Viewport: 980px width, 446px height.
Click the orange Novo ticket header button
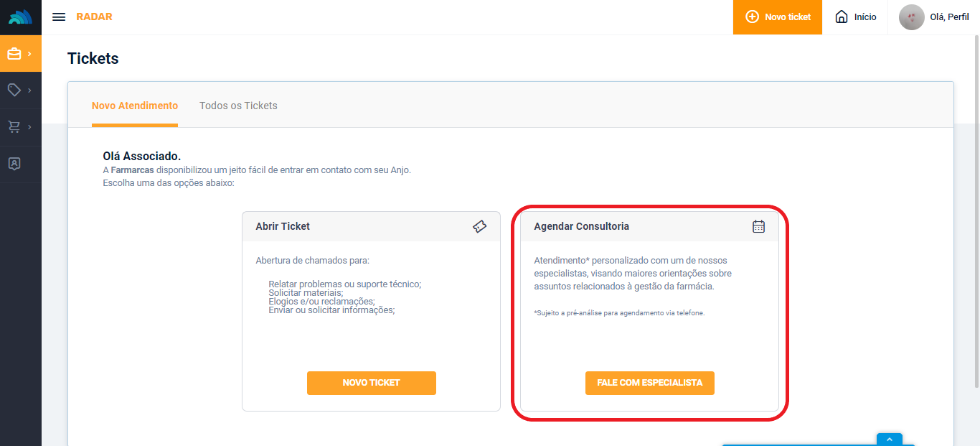pyautogui.click(x=778, y=17)
